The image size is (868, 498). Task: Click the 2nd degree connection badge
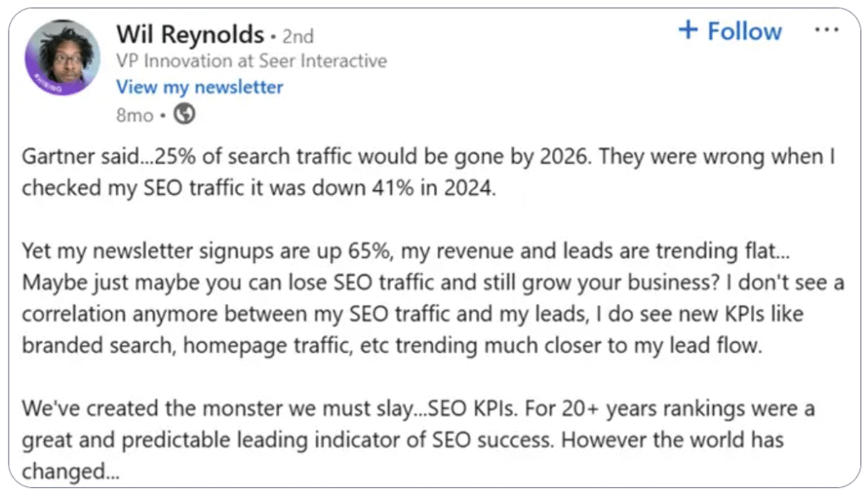tap(298, 36)
